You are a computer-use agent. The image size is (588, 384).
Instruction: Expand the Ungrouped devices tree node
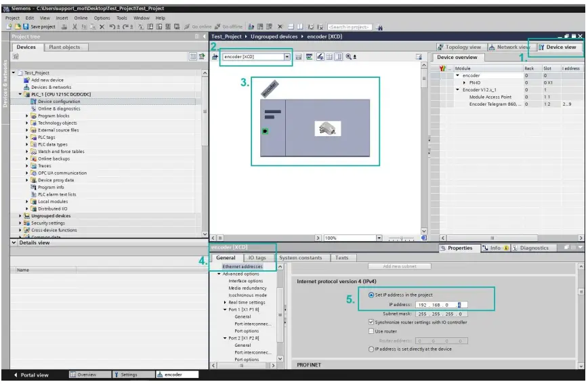20,216
